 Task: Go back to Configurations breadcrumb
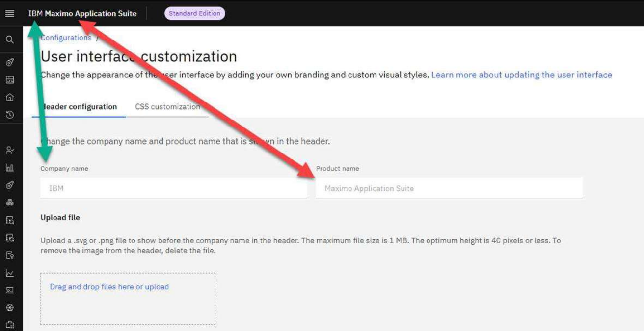[66, 38]
